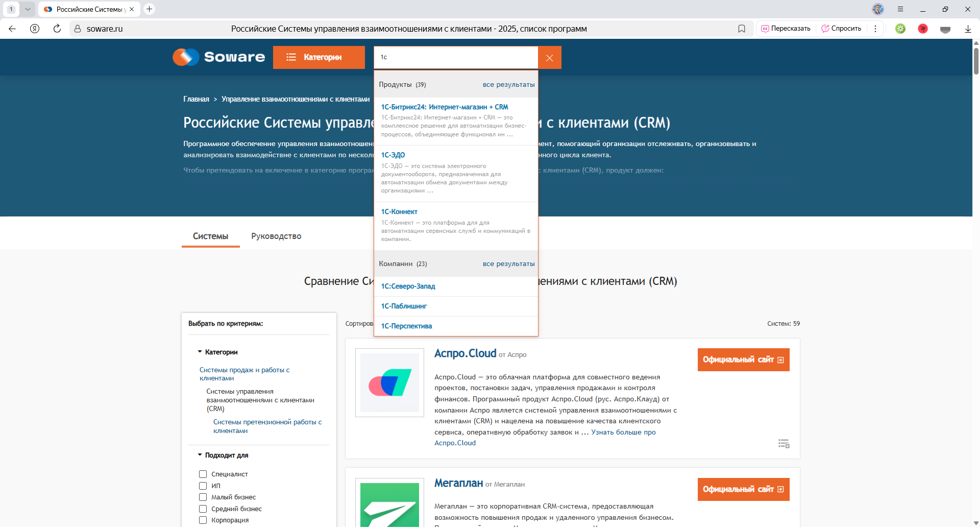Image resolution: width=980 pixels, height=529 pixels.
Task: Bookmark this page using the bookmark icon
Action: click(741, 29)
